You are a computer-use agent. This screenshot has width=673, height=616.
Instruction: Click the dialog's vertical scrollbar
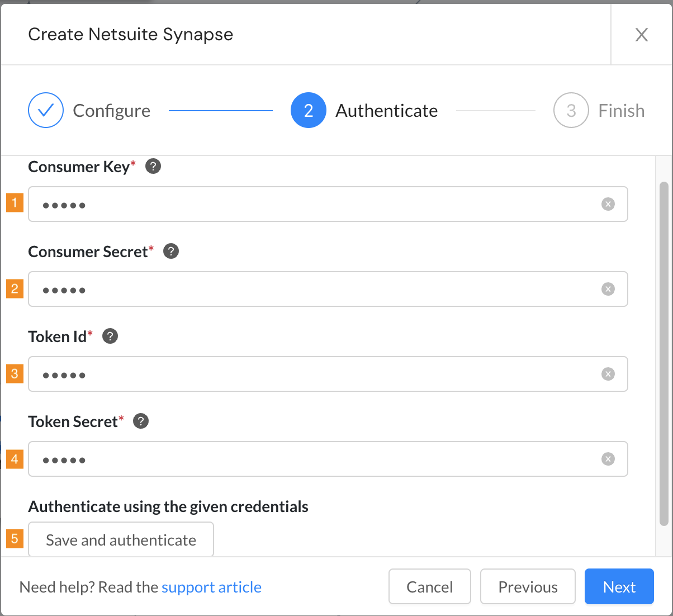click(x=664, y=353)
